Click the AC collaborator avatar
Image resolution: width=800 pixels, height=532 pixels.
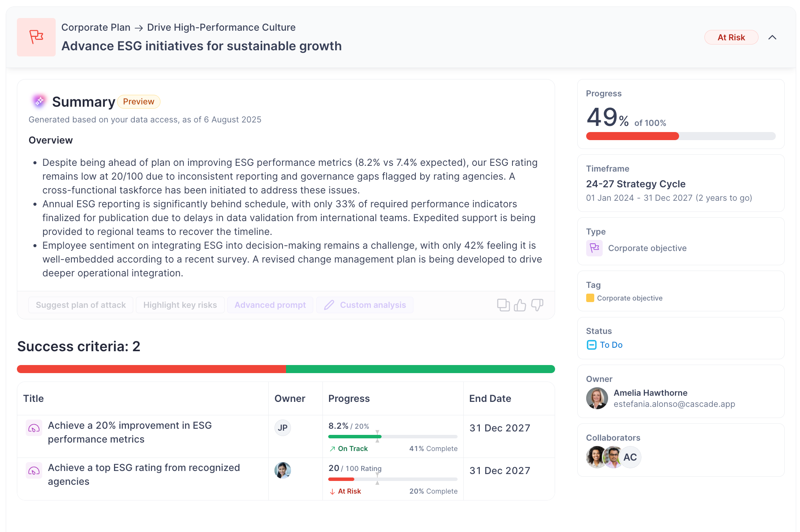click(630, 457)
